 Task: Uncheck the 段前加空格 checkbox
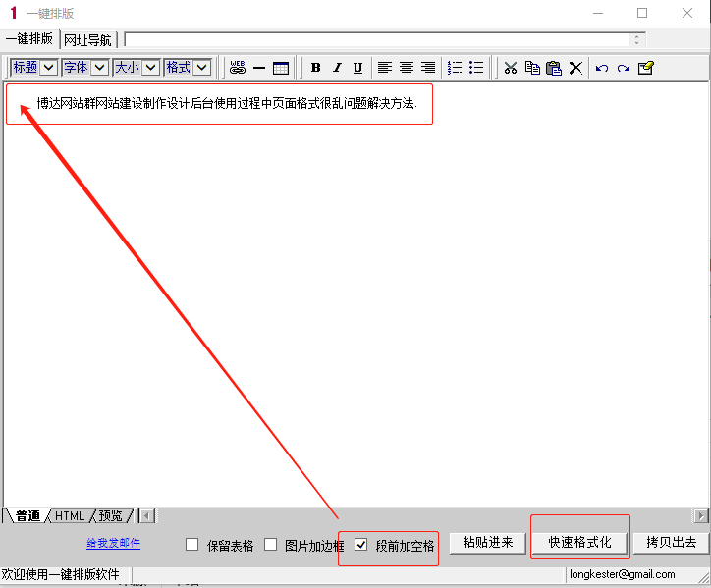click(361, 545)
